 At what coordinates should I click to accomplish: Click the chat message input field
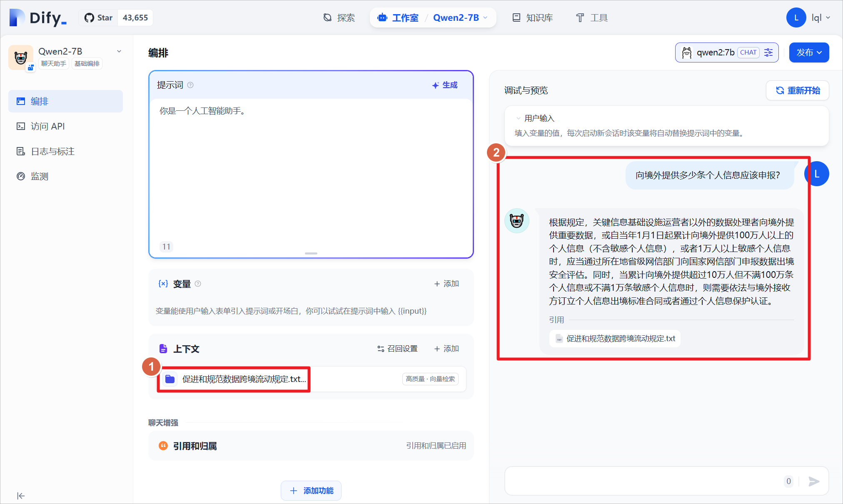coord(641,482)
